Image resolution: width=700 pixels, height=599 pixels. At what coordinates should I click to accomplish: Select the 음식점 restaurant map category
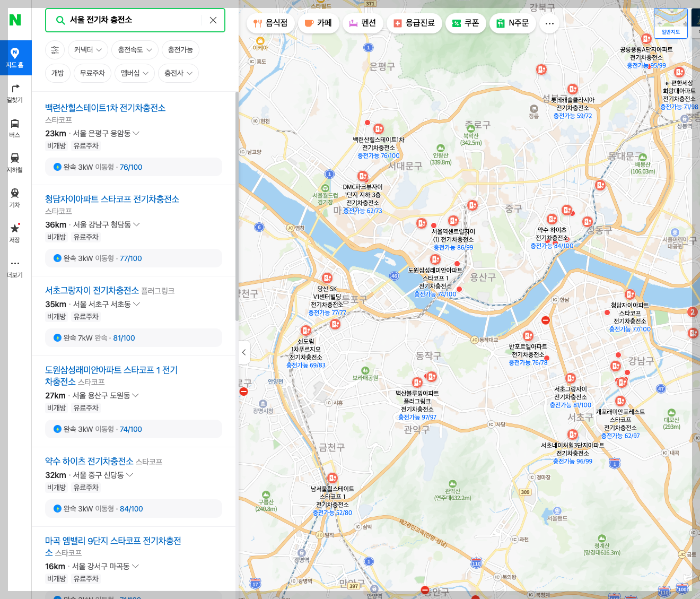pyautogui.click(x=270, y=23)
